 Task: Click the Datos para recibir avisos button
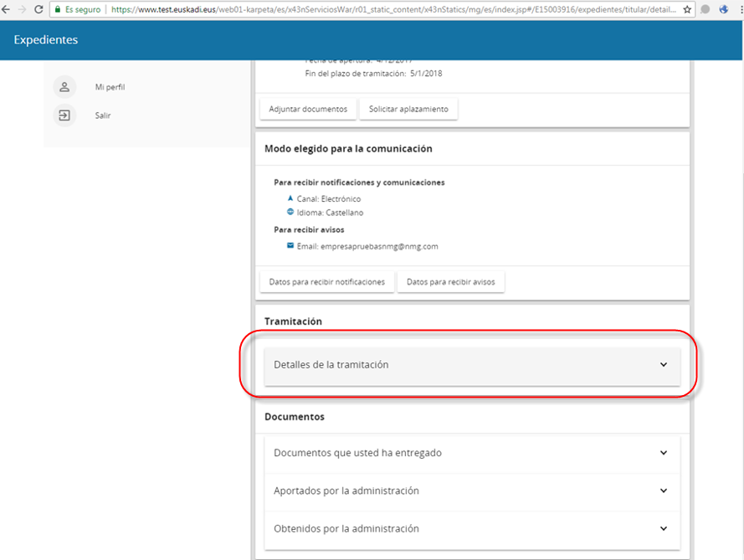(x=450, y=282)
